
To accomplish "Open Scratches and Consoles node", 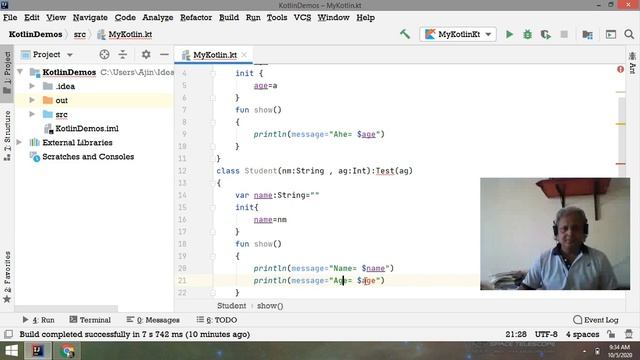I will [88, 157].
